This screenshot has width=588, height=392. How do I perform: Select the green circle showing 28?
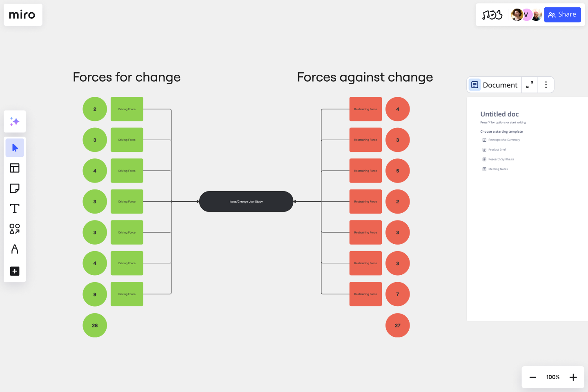click(x=95, y=325)
